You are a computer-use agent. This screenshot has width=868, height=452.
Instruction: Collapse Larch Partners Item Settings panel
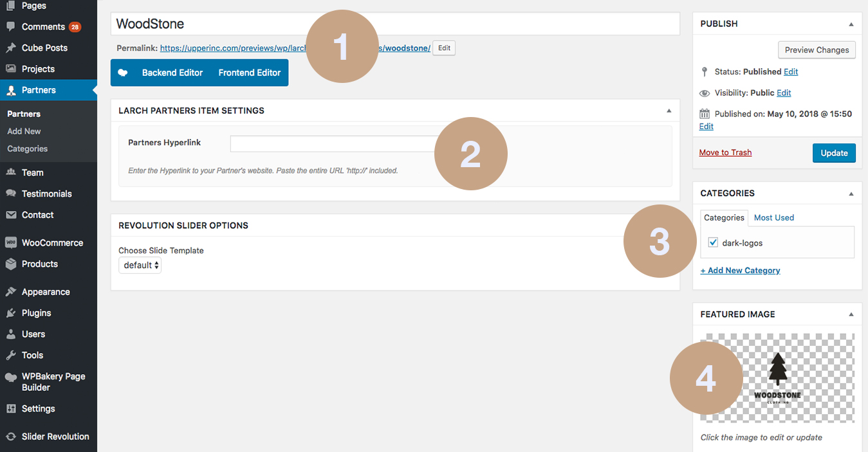pyautogui.click(x=669, y=111)
